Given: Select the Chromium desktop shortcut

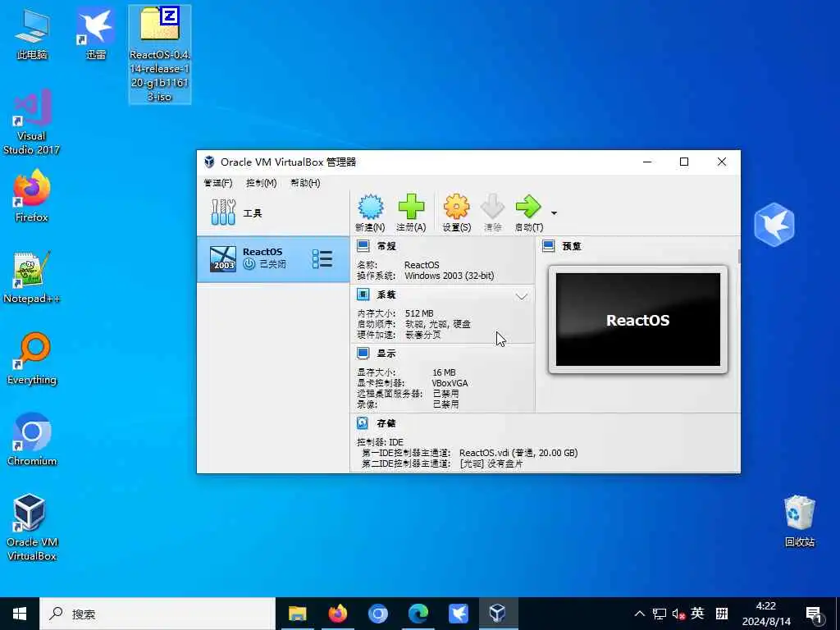Looking at the screenshot, I should pyautogui.click(x=32, y=440).
